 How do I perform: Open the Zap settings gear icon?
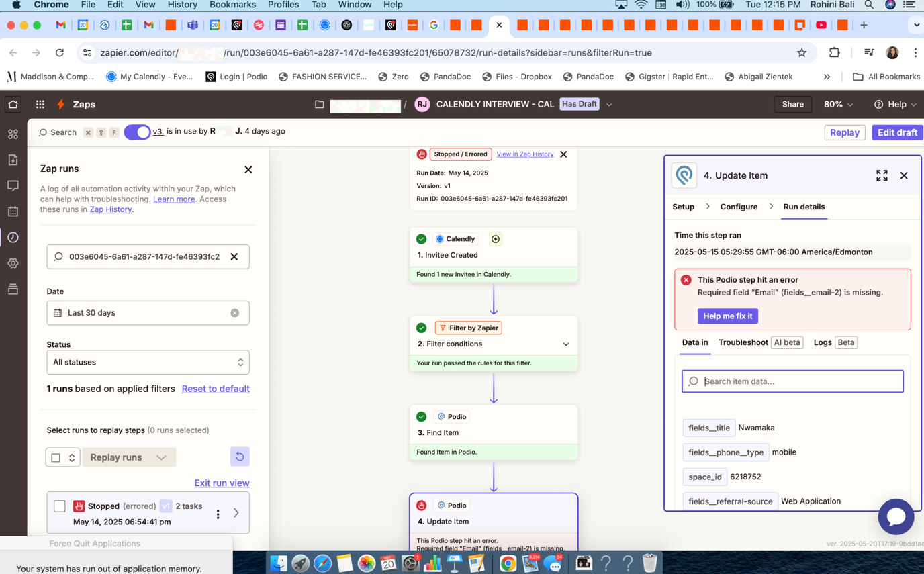tap(13, 263)
